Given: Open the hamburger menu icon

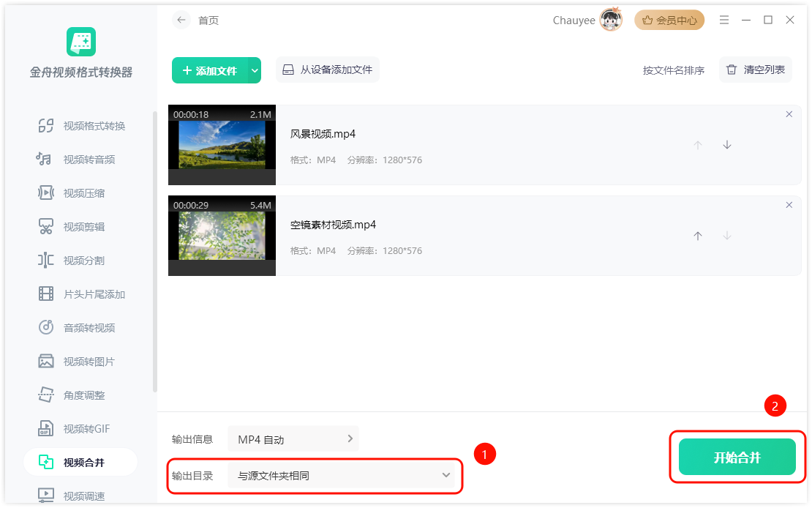Looking at the screenshot, I should pyautogui.click(x=724, y=20).
